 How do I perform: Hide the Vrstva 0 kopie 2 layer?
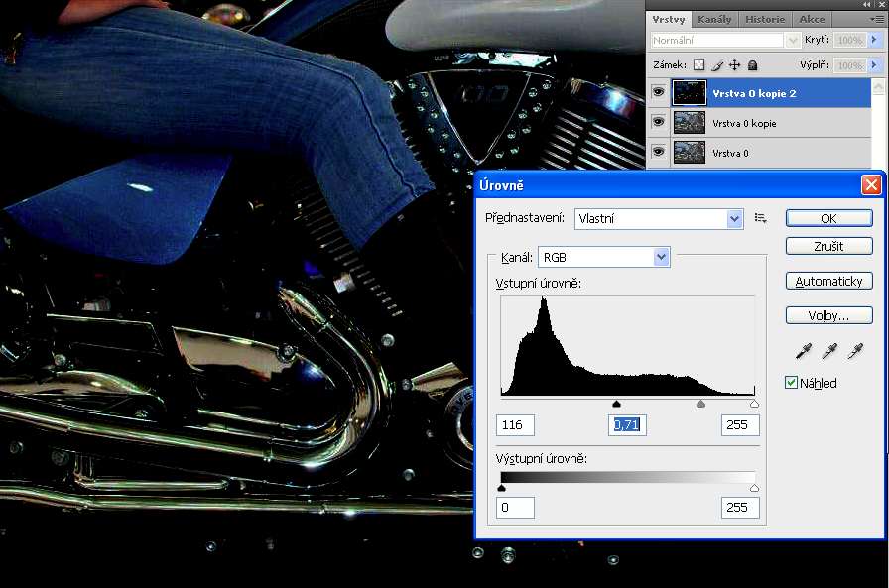tap(657, 93)
